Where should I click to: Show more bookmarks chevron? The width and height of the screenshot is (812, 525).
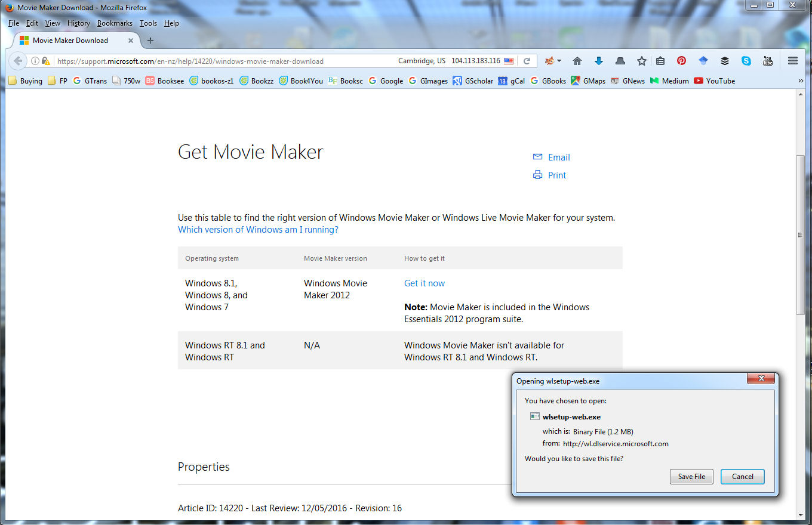tap(801, 81)
